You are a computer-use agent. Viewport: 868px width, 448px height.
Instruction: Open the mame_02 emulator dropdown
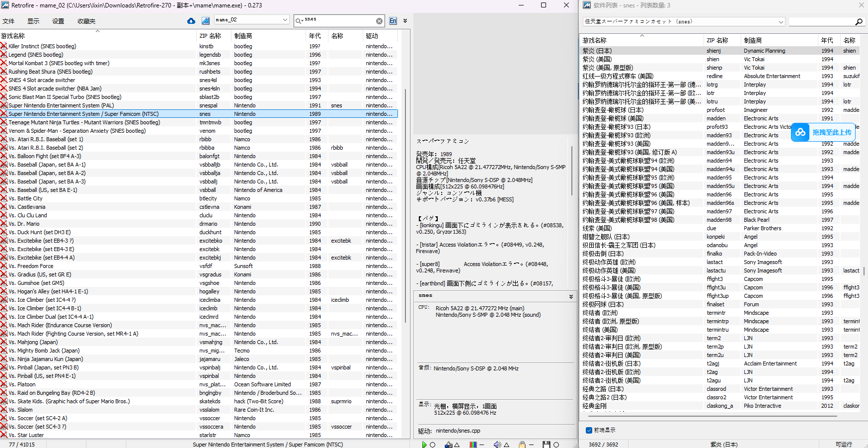coord(251,20)
